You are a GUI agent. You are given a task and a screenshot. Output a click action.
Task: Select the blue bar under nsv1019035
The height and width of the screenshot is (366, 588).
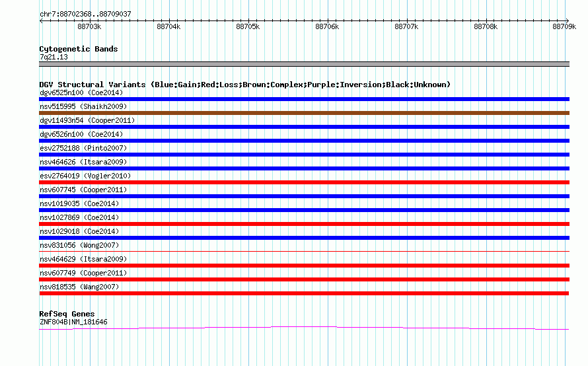point(304,210)
